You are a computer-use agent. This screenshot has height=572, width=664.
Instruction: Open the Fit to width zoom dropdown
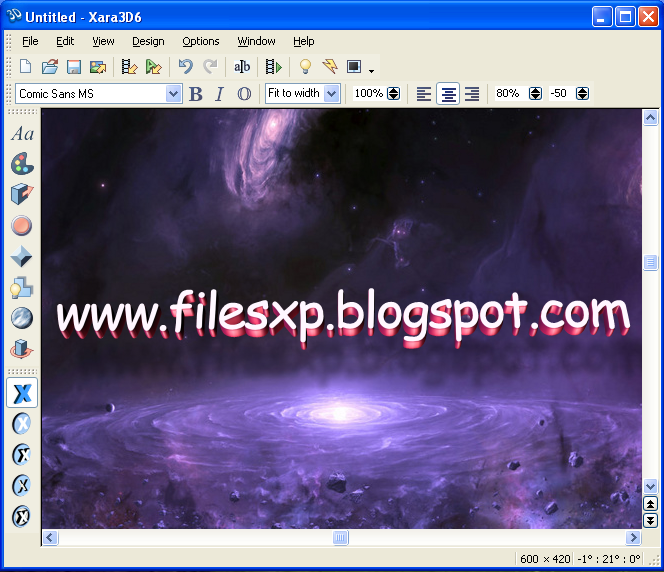pyautogui.click(x=332, y=94)
